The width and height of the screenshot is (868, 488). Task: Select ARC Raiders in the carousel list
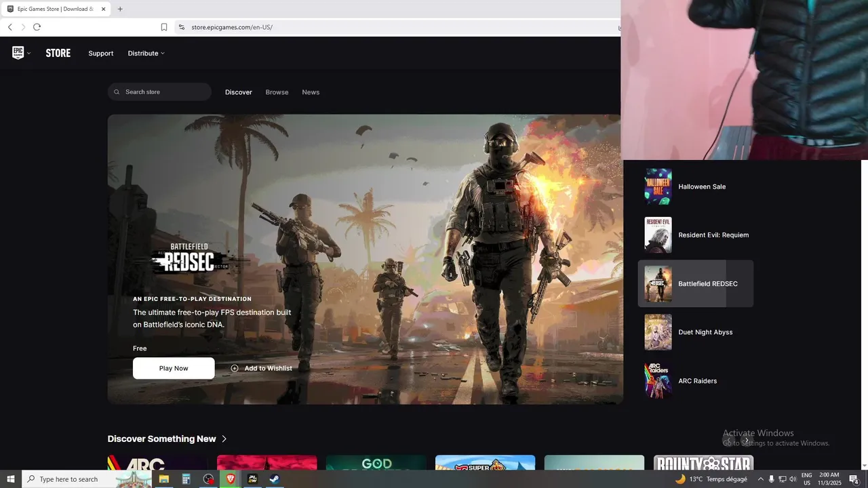tap(695, 381)
